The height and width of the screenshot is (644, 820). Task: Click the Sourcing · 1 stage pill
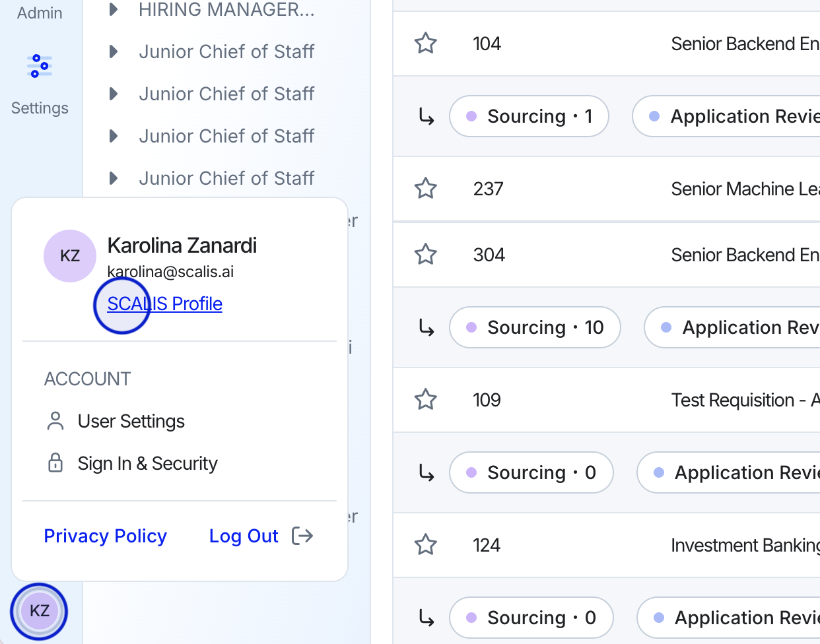pos(529,116)
